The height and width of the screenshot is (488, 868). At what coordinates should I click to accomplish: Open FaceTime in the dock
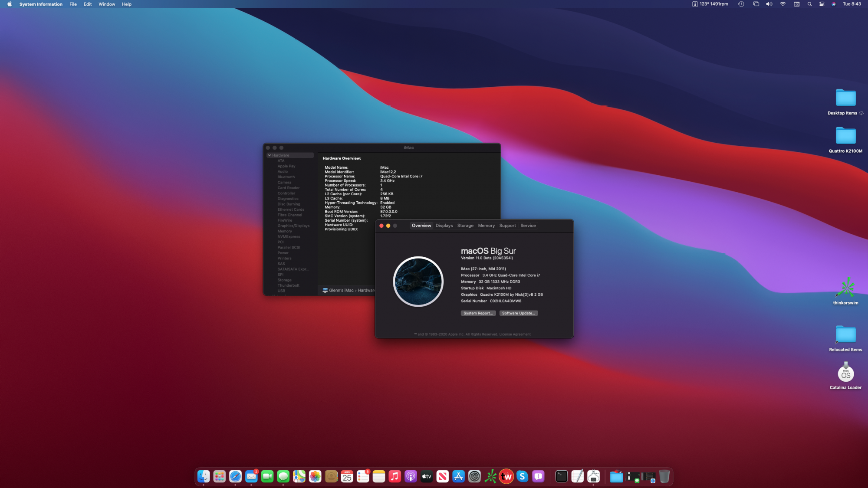[x=267, y=476]
